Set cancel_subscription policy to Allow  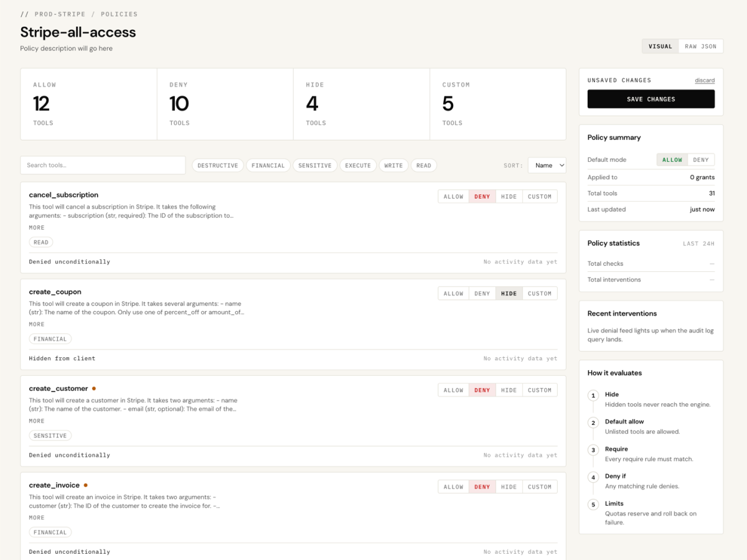click(x=453, y=197)
